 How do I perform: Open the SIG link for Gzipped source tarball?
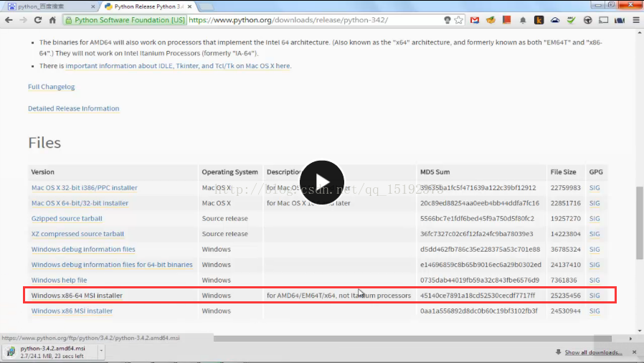595,219
